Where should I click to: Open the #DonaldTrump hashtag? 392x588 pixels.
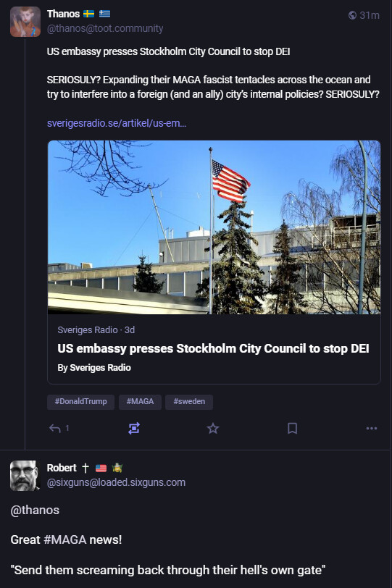click(x=80, y=402)
